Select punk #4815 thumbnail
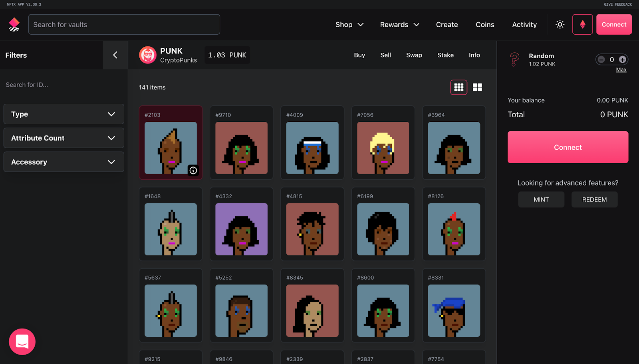639x364 pixels. pos(312,229)
